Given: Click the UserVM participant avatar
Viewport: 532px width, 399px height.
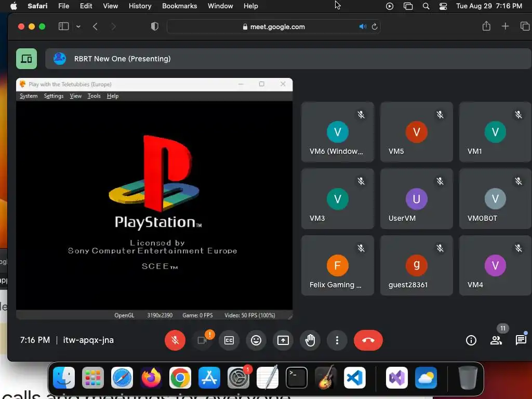Looking at the screenshot, I should click(416, 199).
